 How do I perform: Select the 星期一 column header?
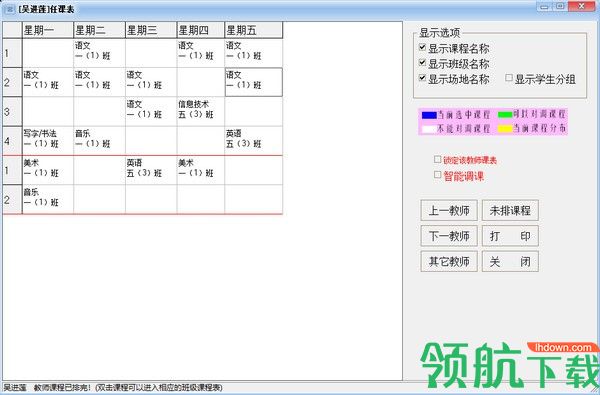pos(48,30)
